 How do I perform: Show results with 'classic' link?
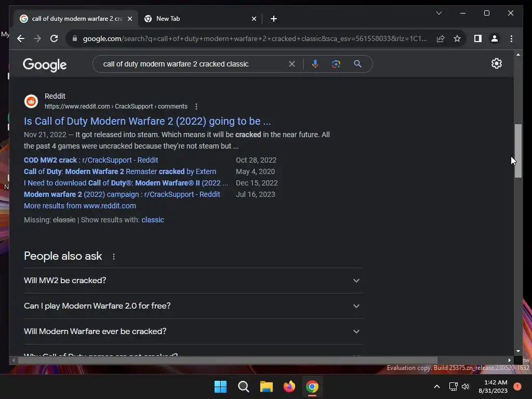point(153,220)
